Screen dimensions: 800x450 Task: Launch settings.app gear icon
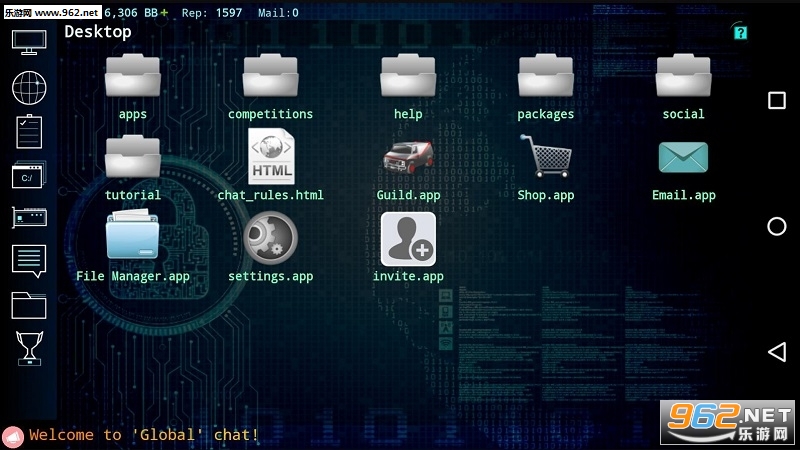coord(270,238)
